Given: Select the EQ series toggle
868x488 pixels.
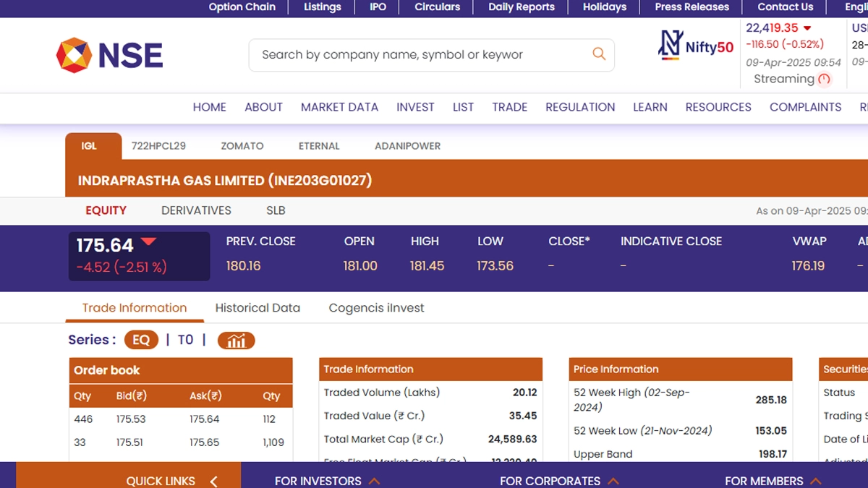Looking at the screenshot, I should click(141, 340).
